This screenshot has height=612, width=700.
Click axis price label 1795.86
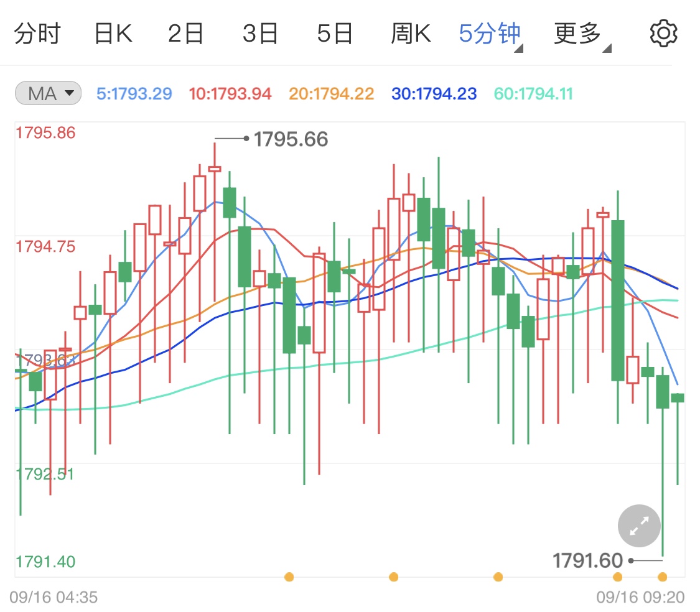(x=45, y=132)
